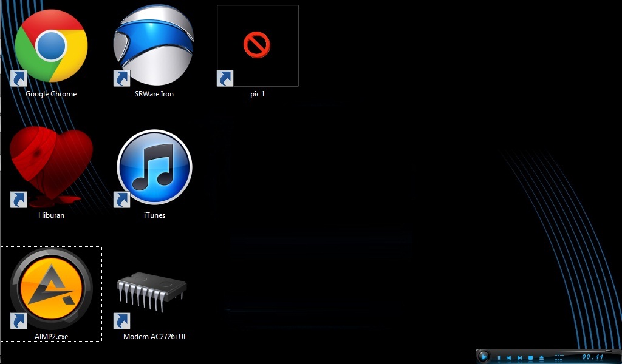Viewport: 622px width, 364px height.
Task: Click the seek slider handle in mini player
Action: tap(607, 351)
